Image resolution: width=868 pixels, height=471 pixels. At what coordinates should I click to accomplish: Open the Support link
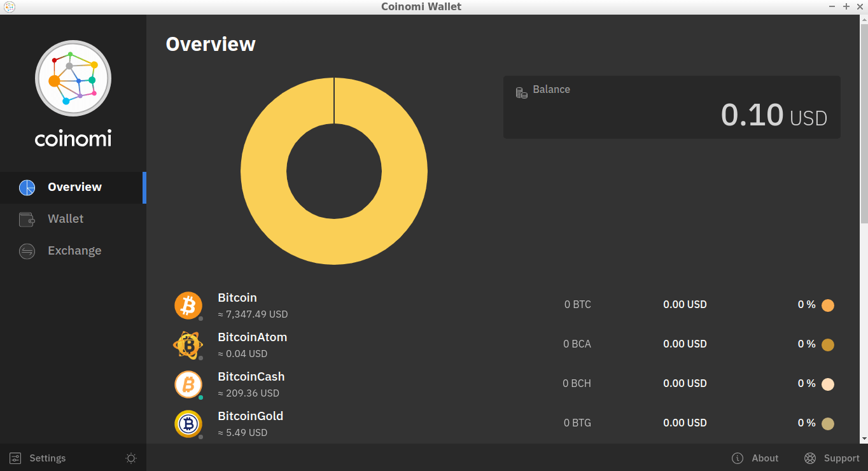[x=841, y=458]
